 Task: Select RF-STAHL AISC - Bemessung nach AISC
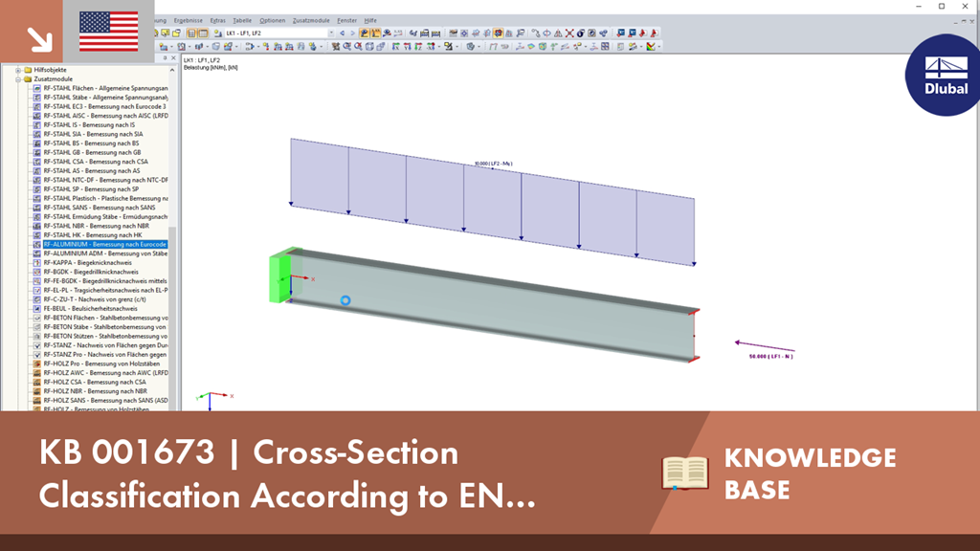pos(105,116)
